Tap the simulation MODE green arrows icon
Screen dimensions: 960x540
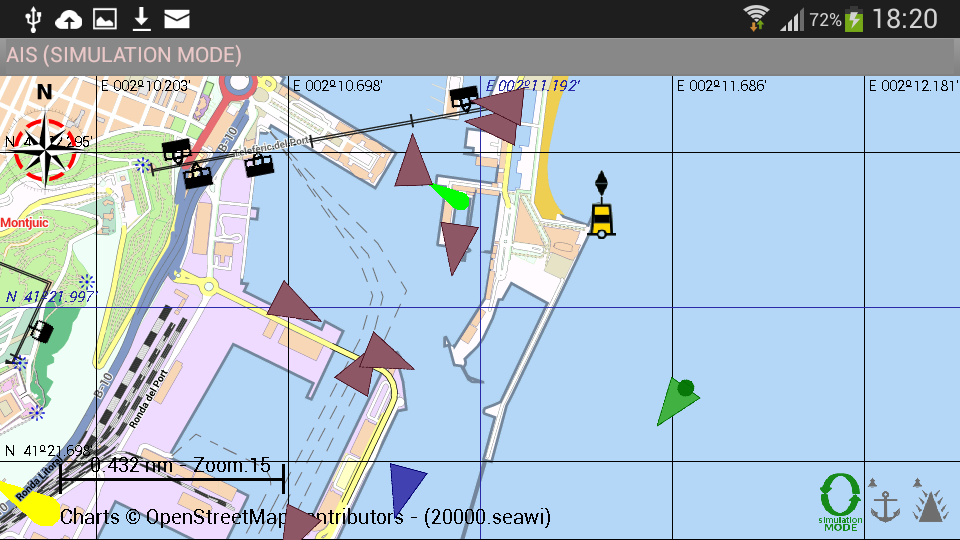pos(840,502)
